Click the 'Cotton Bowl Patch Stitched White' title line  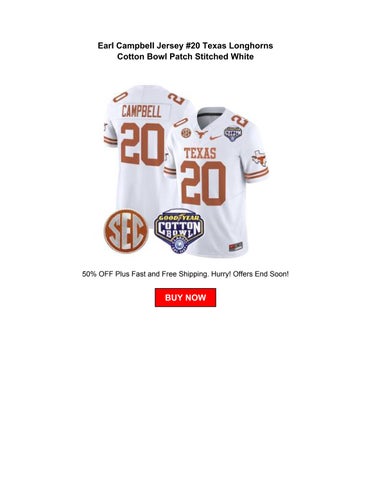coord(185,56)
